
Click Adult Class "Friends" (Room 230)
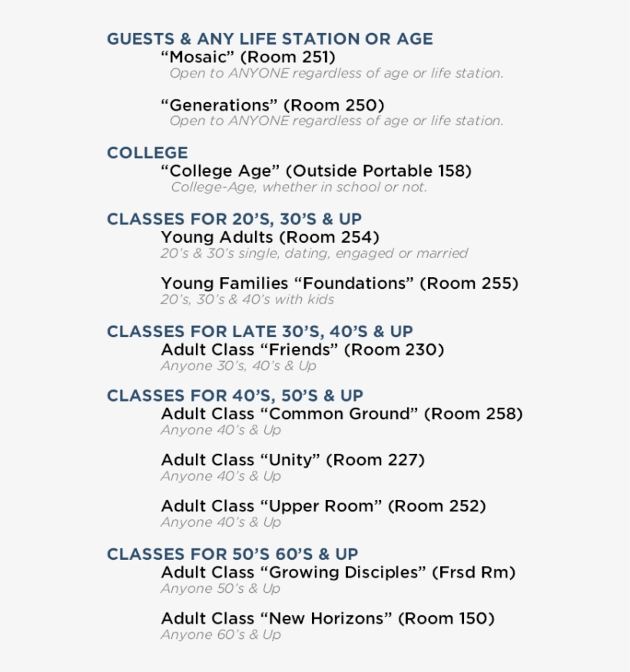[303, 349]
